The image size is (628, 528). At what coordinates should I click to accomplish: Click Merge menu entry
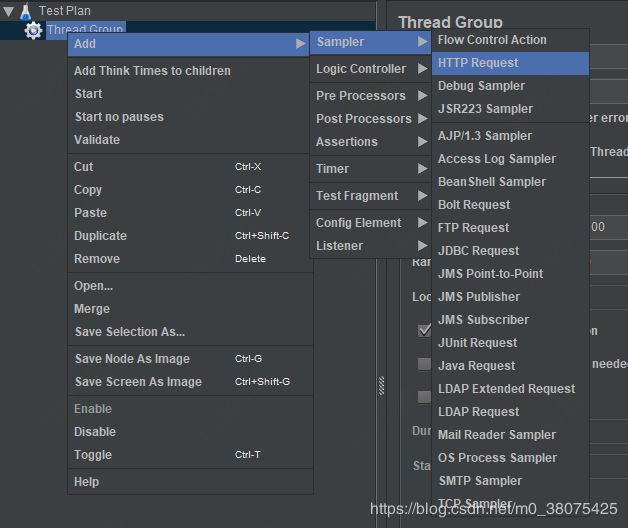[189, 309]
